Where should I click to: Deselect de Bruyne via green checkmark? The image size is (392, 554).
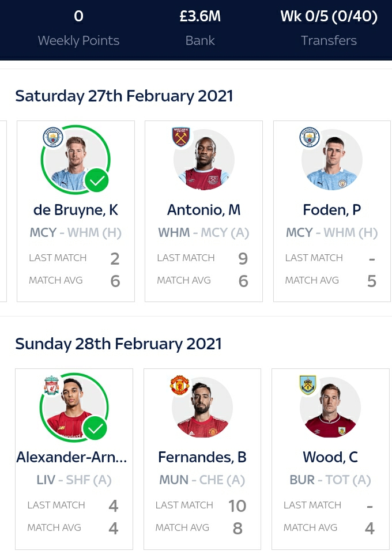tap(97, 181)
